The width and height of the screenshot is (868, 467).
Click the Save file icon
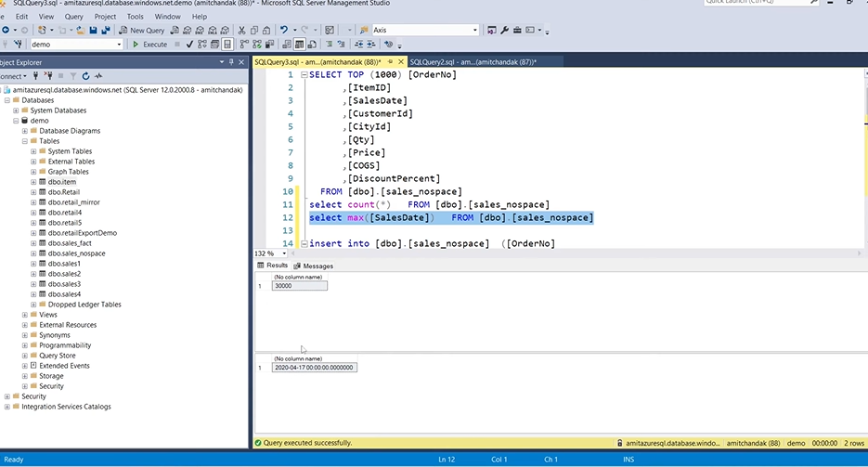click(x=93, y=31)
